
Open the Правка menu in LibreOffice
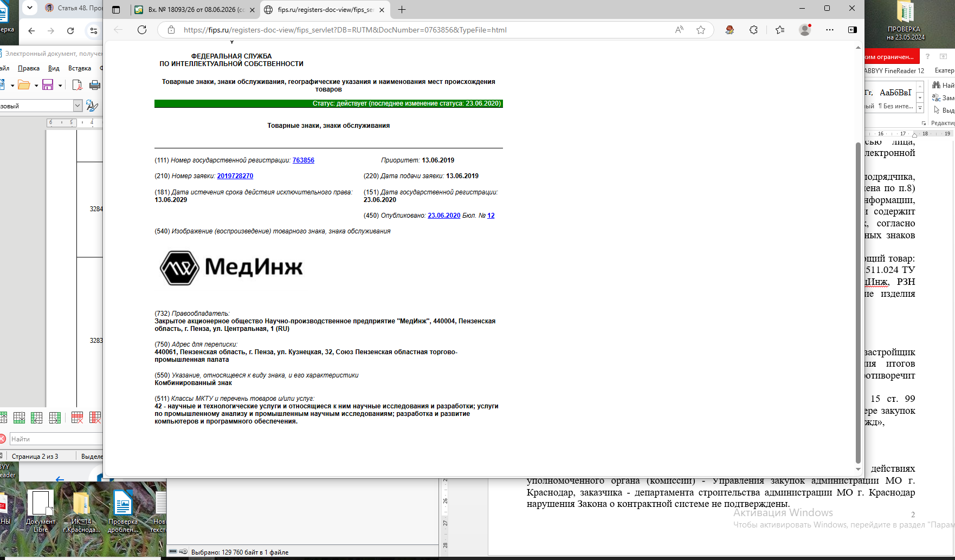[x=29, y=68]
